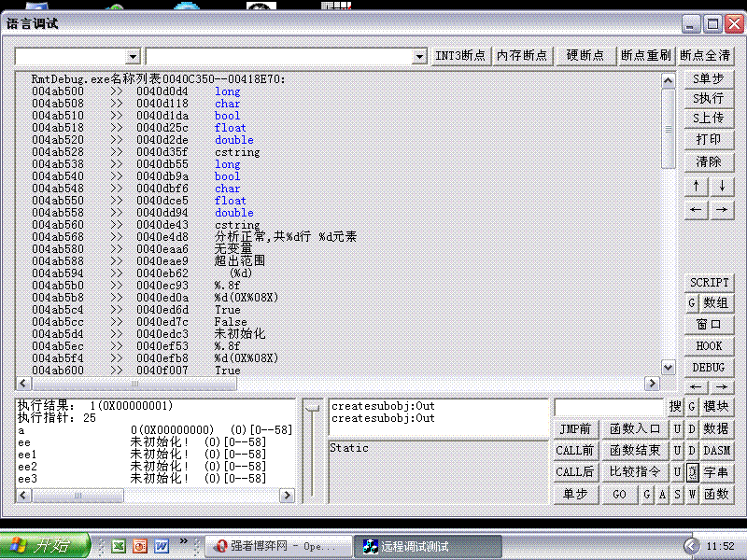
Task: Click the left combo box text field
Action: tap(71, 57)
